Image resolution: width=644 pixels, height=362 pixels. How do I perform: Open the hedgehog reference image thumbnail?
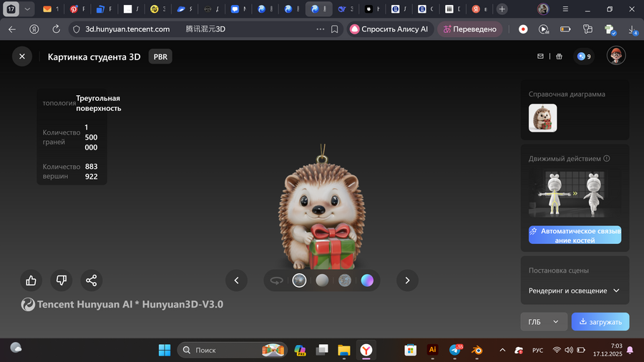[542, 118]
